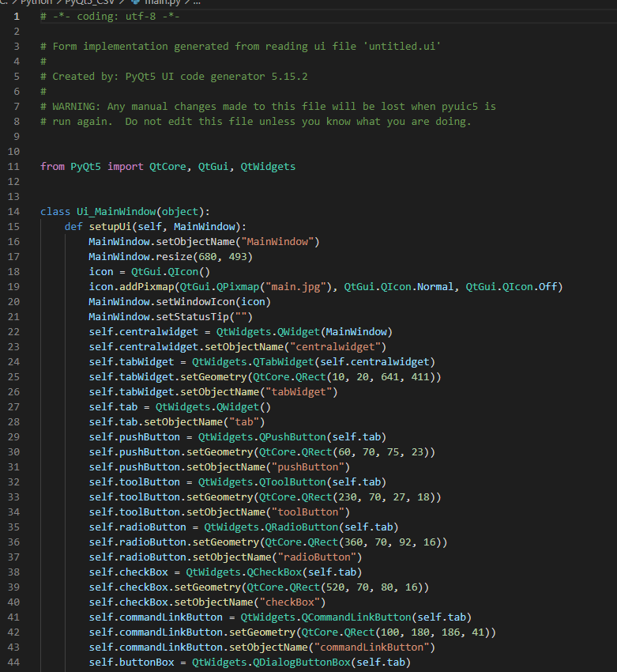This screenshot has width=617, height=672.
Task: Click 'QRect(360, 70, 92, 16)' on line 36
Action: (374, 542)
